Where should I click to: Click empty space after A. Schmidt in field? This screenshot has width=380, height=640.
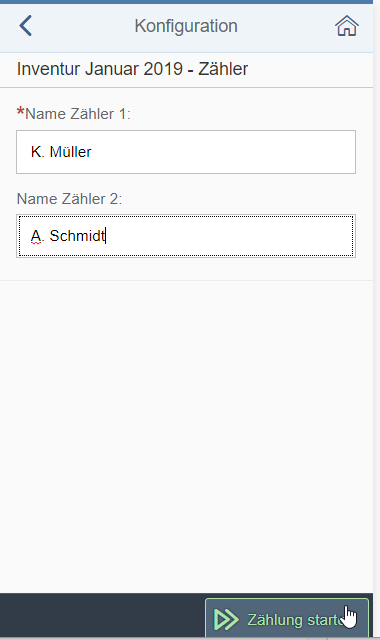pos(231,236)
